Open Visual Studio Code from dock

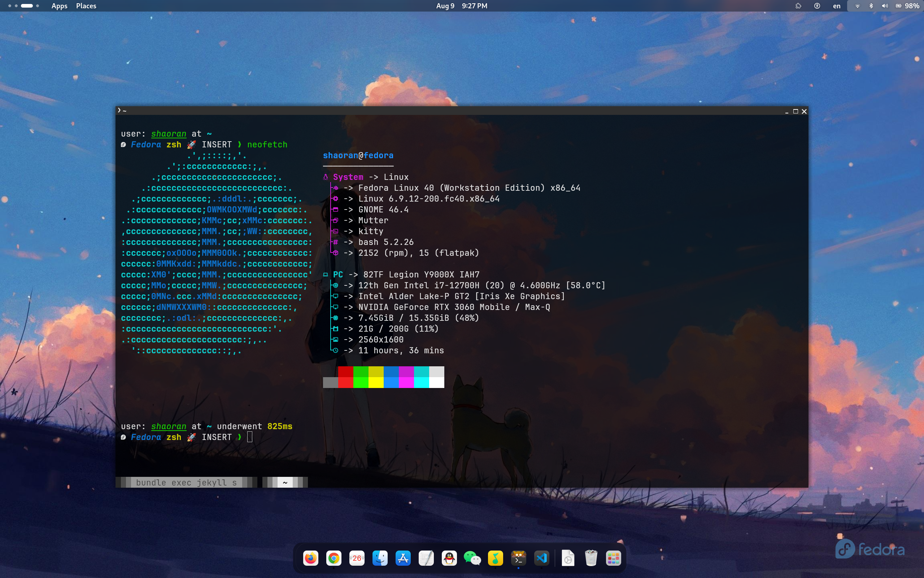point(542,558)
